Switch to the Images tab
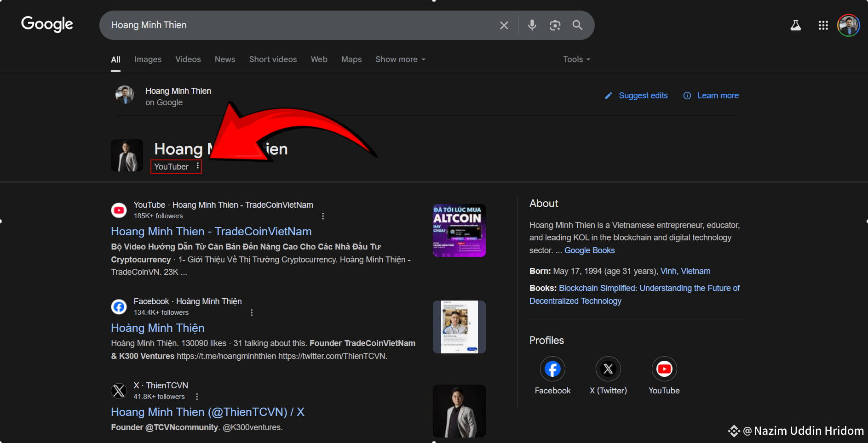Image resolution: width=868 pixels, height=443 pixels. 148,59
